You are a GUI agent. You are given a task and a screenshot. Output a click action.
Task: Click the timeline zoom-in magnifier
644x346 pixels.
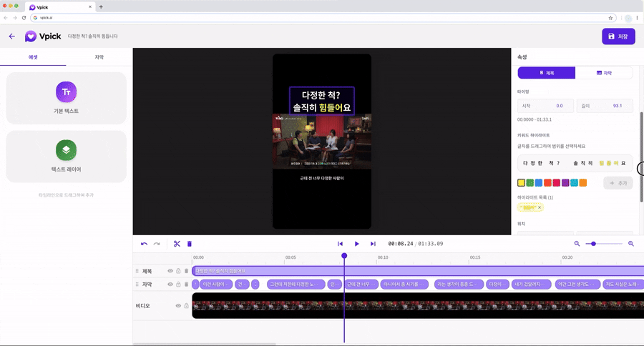pos(631,244)
